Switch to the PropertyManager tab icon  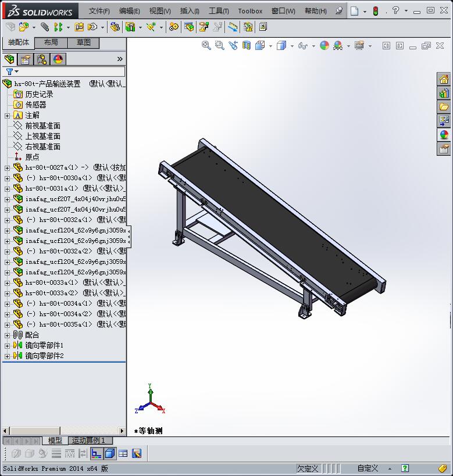pyautogui.click(x=26, y=59)
